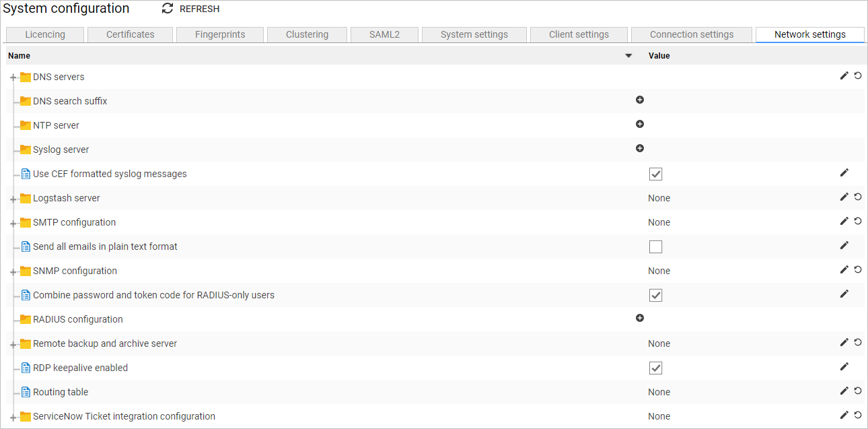Add a new NTP server entry
Screen dimensions: 868x429
pos(640,124)
